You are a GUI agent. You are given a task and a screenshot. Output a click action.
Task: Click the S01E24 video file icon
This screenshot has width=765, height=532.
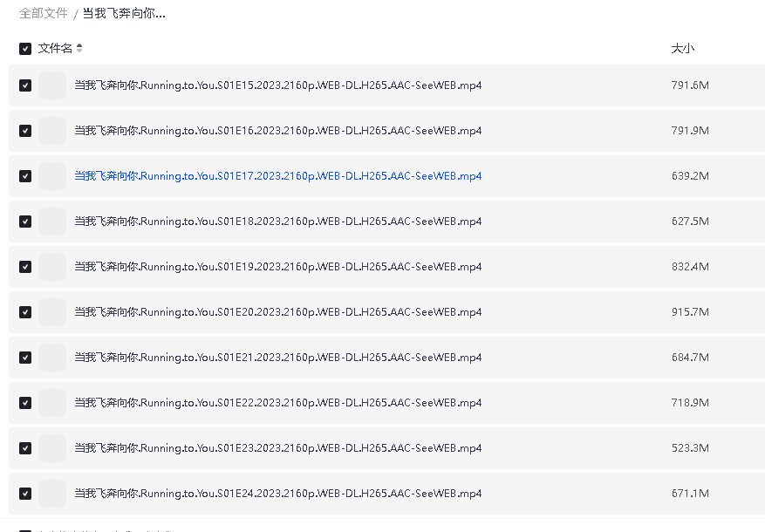tap(52, 494)
